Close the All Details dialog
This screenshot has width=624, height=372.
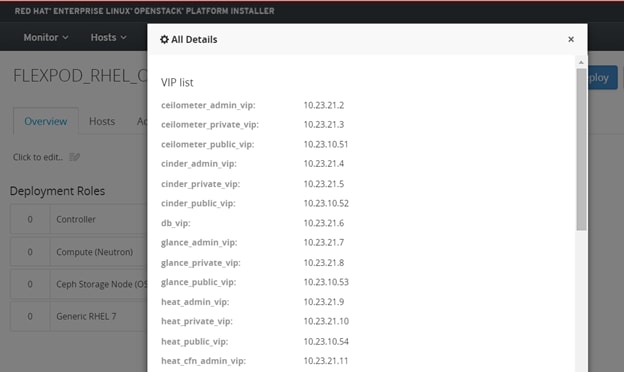point(571,39)
